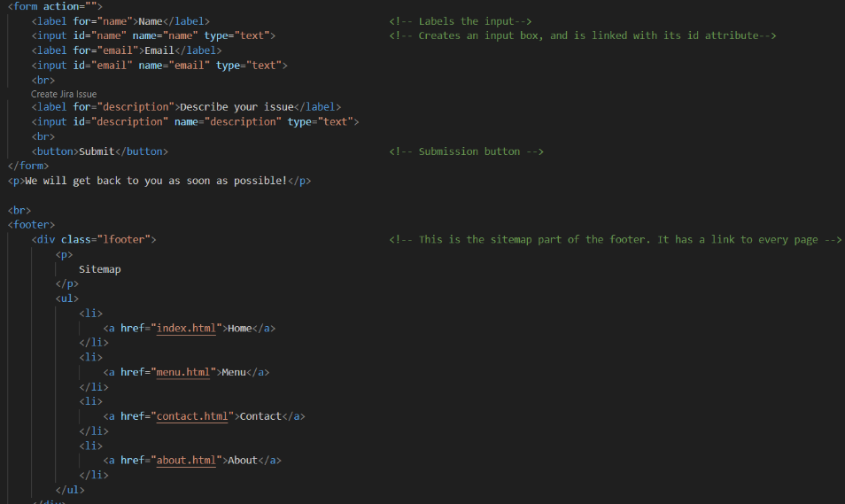
Task: Open the menu.html href link
Action: (185, 373)
